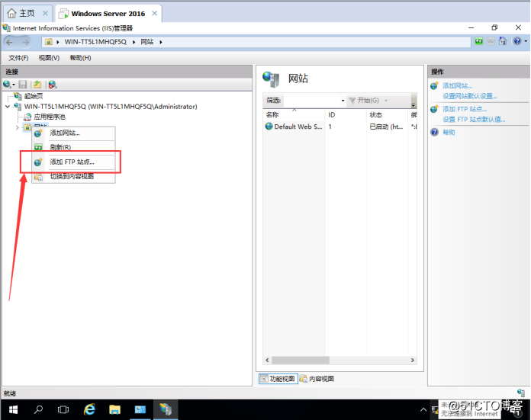Choose Switch to Content View in context menu
Image resolution: width=531 pixels, height=420 pixels.
[73, 176]
